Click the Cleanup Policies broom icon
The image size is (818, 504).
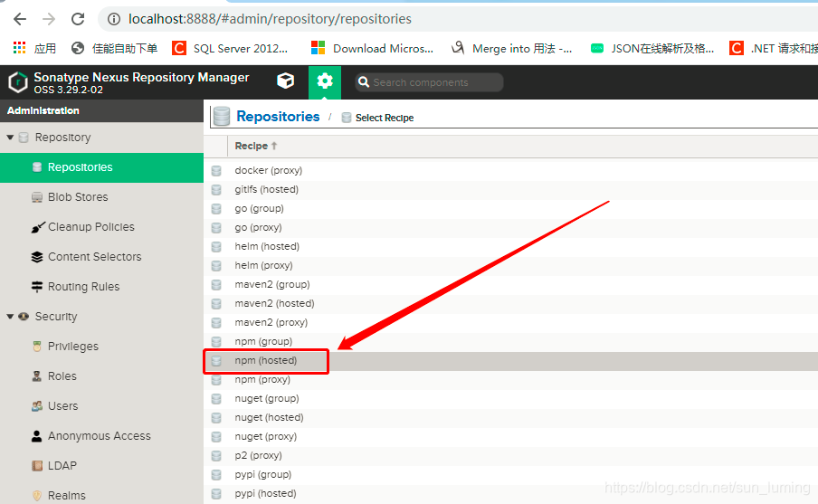click(38, 227)
